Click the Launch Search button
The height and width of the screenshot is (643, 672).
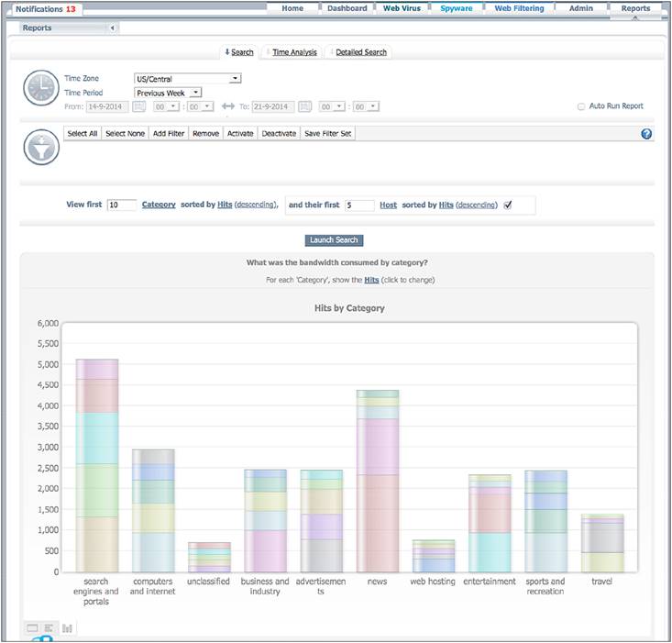coord(334,240)
